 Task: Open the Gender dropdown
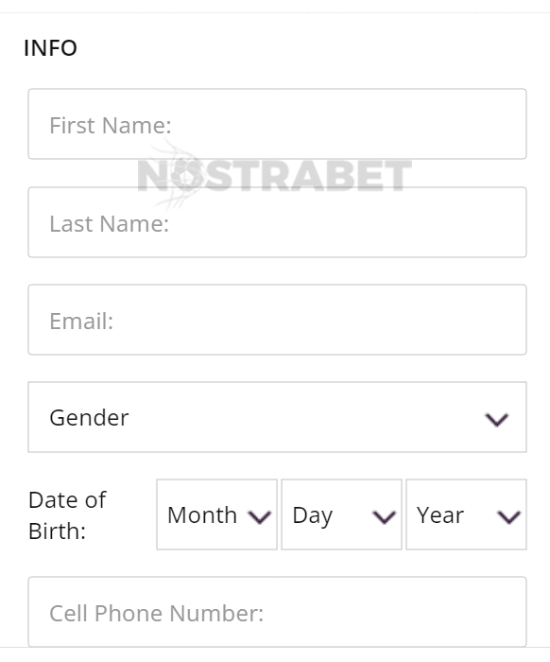pyautogui.click(x=277, y=417)
